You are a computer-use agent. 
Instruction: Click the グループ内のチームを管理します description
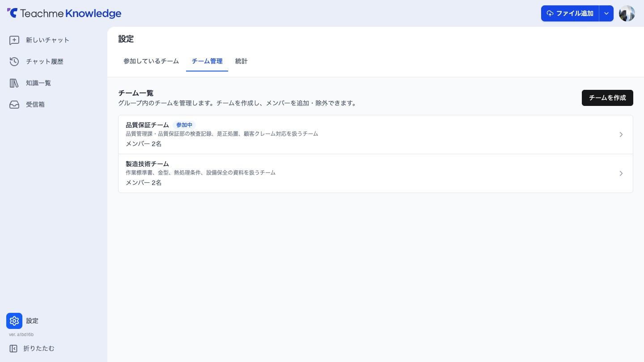[x=238, y=103]
